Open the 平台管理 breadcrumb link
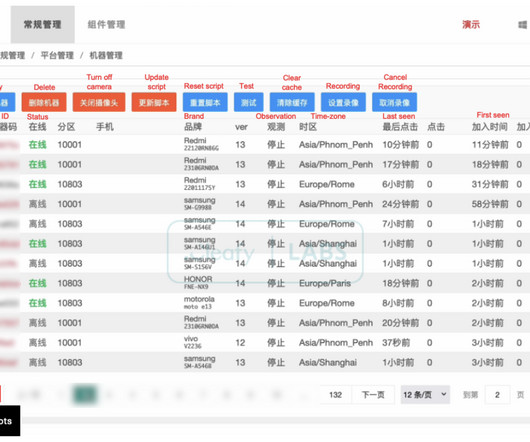530x442 pixels. click(x=57, y=55)
